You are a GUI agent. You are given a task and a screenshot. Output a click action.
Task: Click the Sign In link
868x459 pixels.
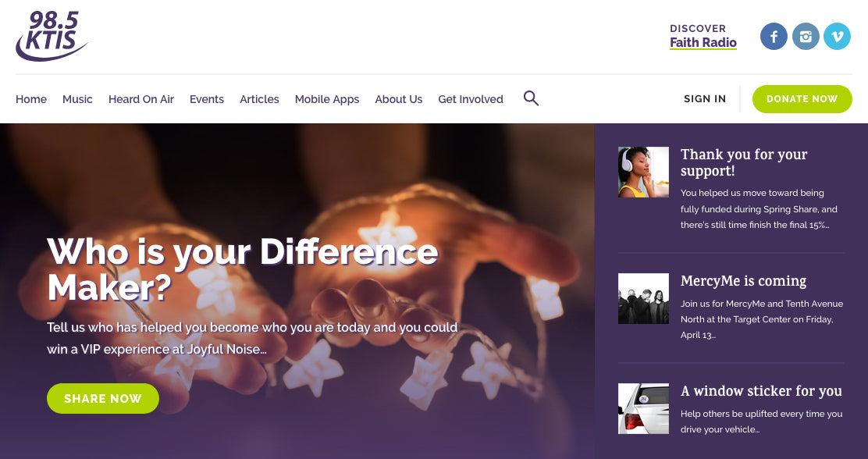click(705, 99)
